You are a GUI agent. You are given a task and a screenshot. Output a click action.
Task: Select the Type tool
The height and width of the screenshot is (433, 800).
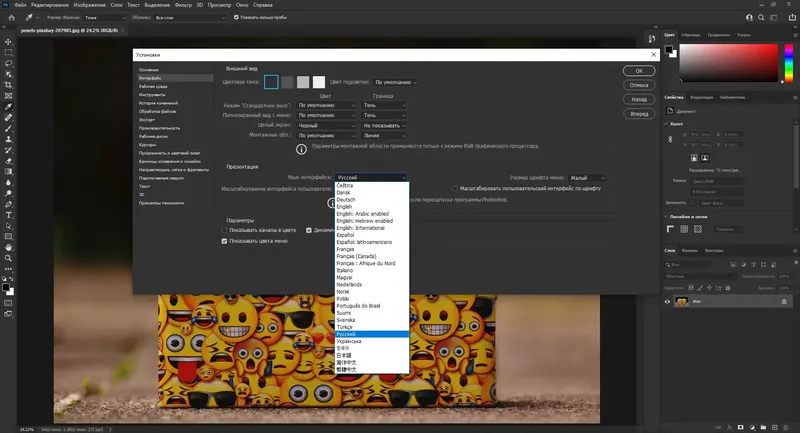[x=8, y=215]
